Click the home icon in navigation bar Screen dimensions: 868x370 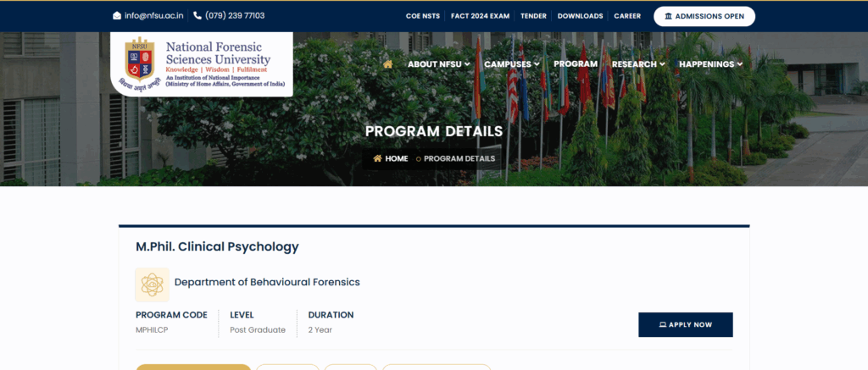(x=387, y=64)
